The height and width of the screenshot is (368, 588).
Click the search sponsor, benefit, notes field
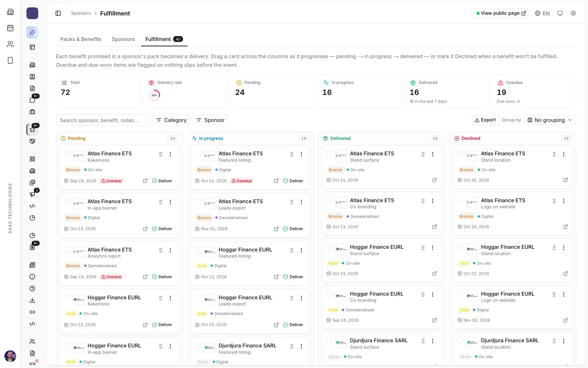pyautogui.click(x=103, y=120)
